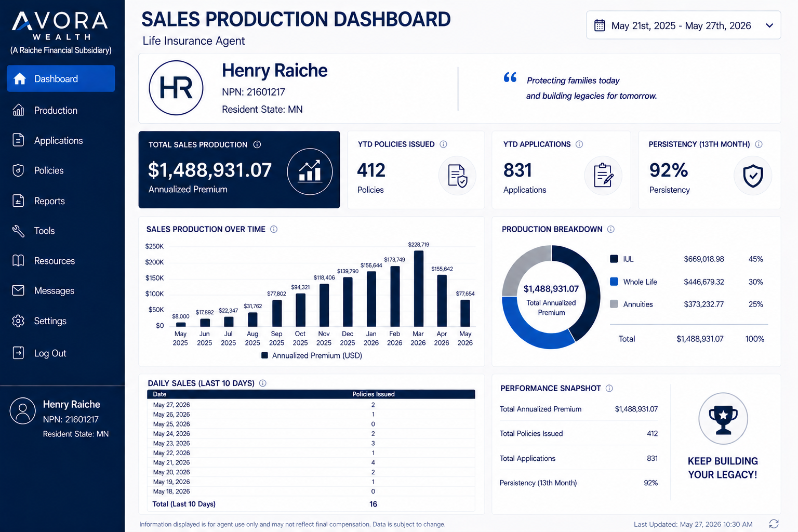
Task: Click info icon next to Total Sales Production
Action: (257, 144)
